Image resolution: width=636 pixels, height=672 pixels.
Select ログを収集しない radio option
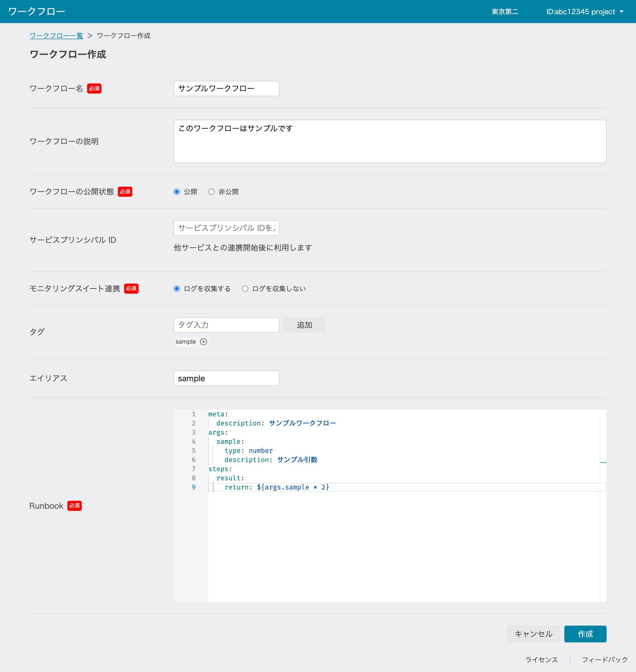click(x=245, y=289)
